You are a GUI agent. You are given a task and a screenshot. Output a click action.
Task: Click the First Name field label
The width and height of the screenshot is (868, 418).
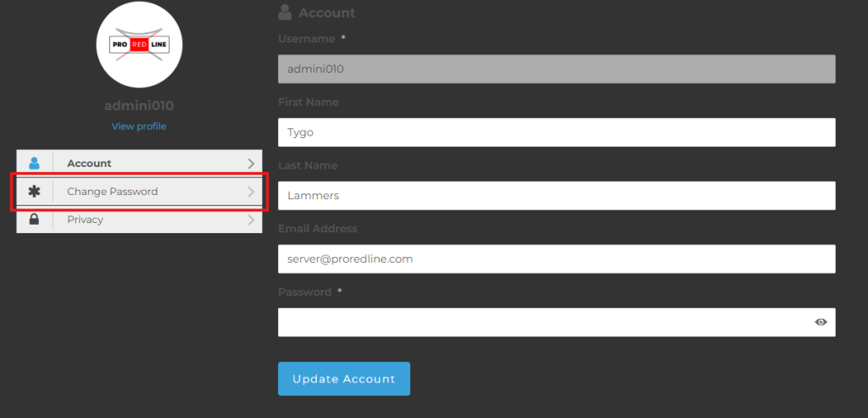tap(309, 103)
